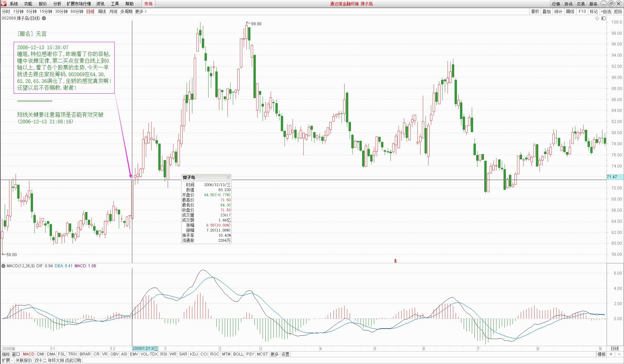The width and height of the screenshot is (624, 364).
Task: Click the +自选 button
Action: click(606, 11)
